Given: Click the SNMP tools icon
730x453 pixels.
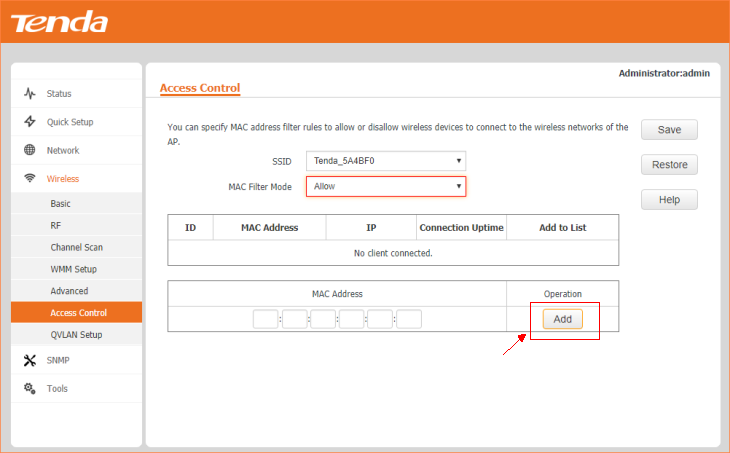Looking at the screenshot, I should coord(30,360).
